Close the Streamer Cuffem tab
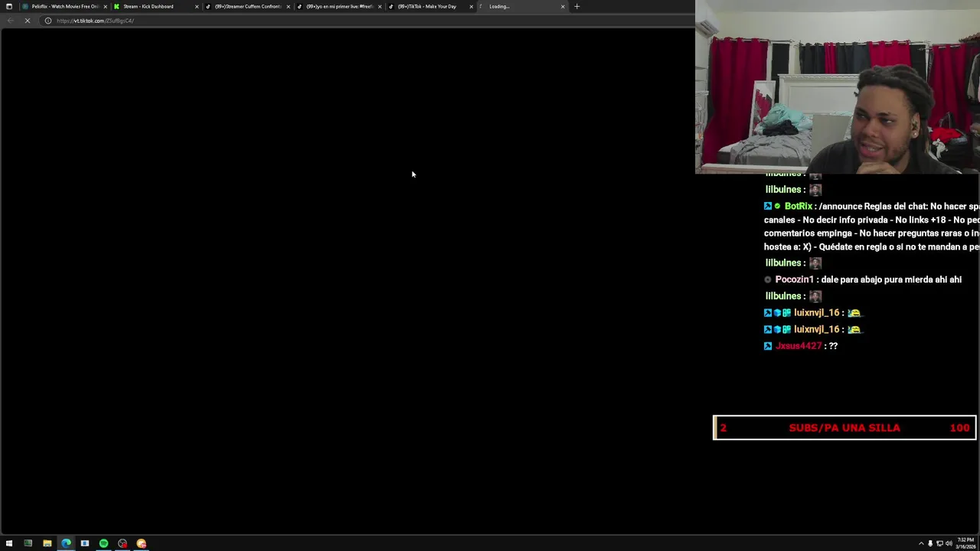Viewport: 980px width, 551px height. [288, 6]
